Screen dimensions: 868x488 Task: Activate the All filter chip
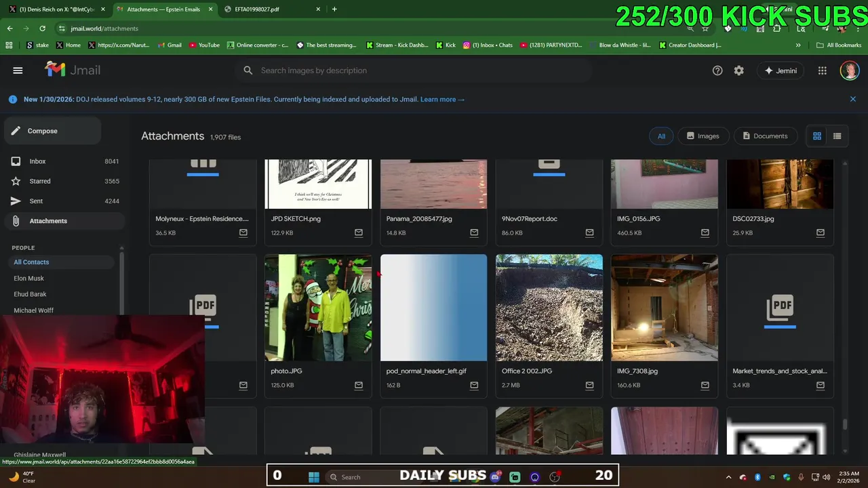pyautogui.click(x=661, y=136)
